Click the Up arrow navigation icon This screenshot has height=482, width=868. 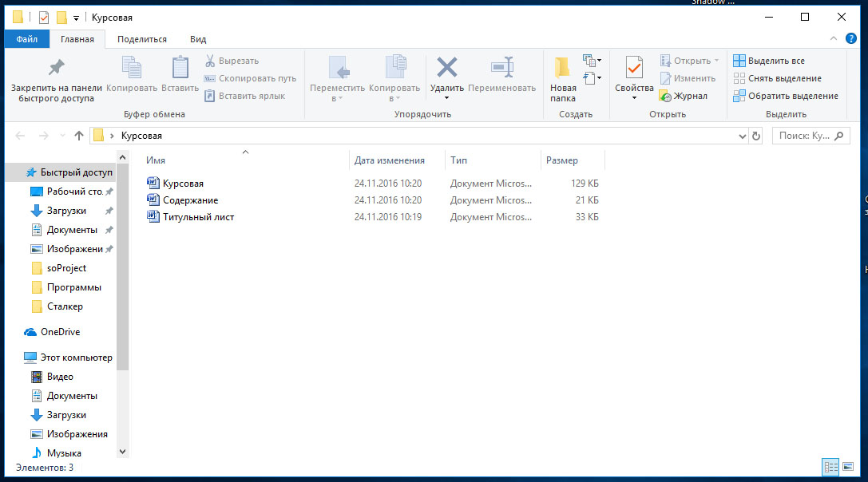[x=79, y=136]
